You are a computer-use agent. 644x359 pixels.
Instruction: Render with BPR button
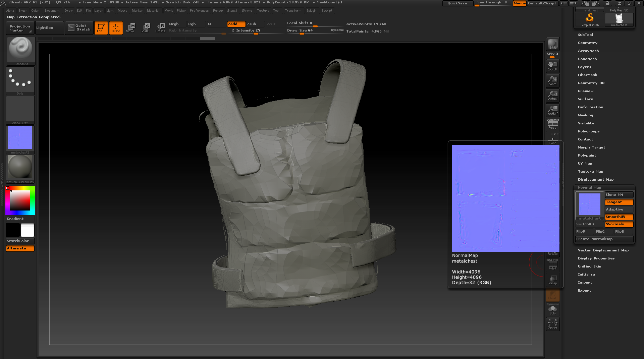click(552, 44)
